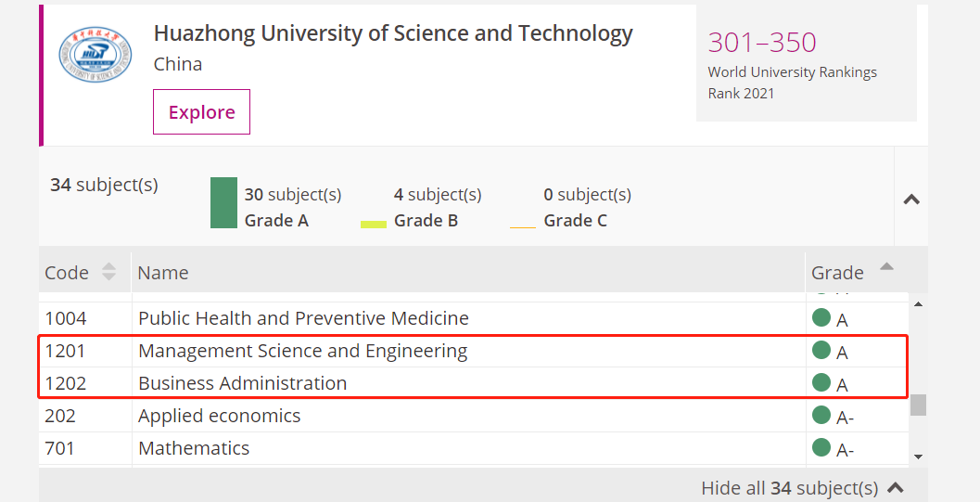Click scrollbar up arrow in subject list
Screen dimensions: 980x502
[x=918, y=304]
